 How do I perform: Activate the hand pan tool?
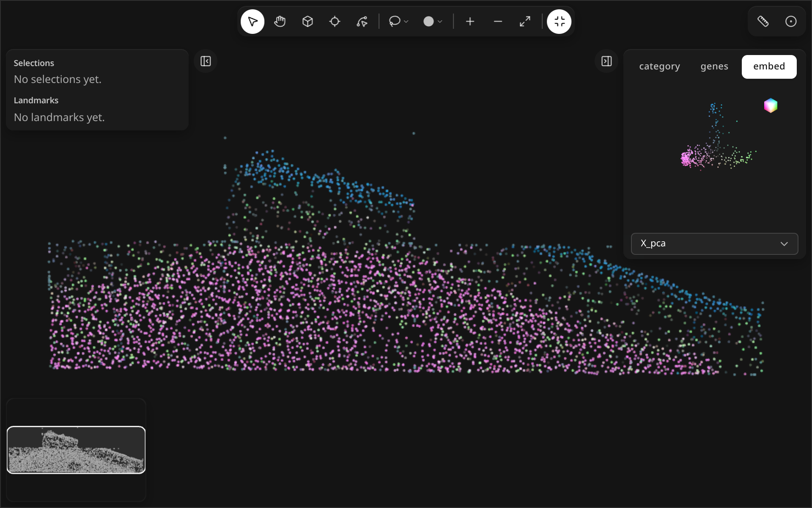tap(280, 22)
